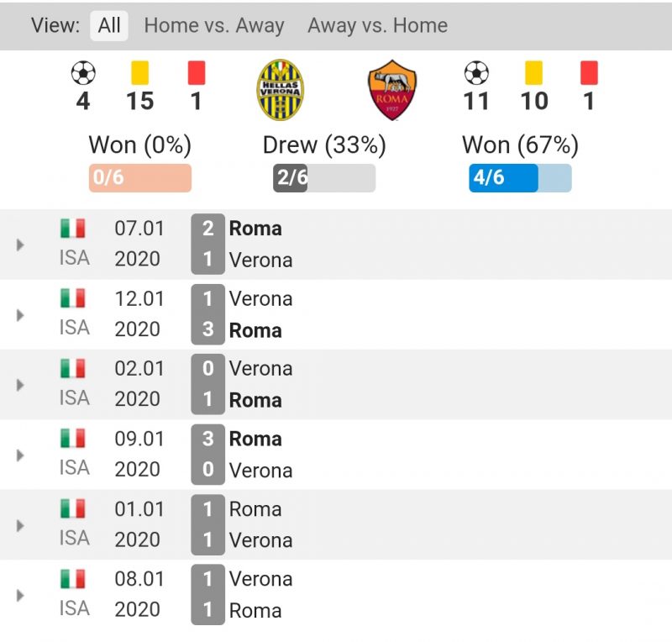Switch to Home vs. Away view
This screenshot has height=642, width=672.
[214, 25]
